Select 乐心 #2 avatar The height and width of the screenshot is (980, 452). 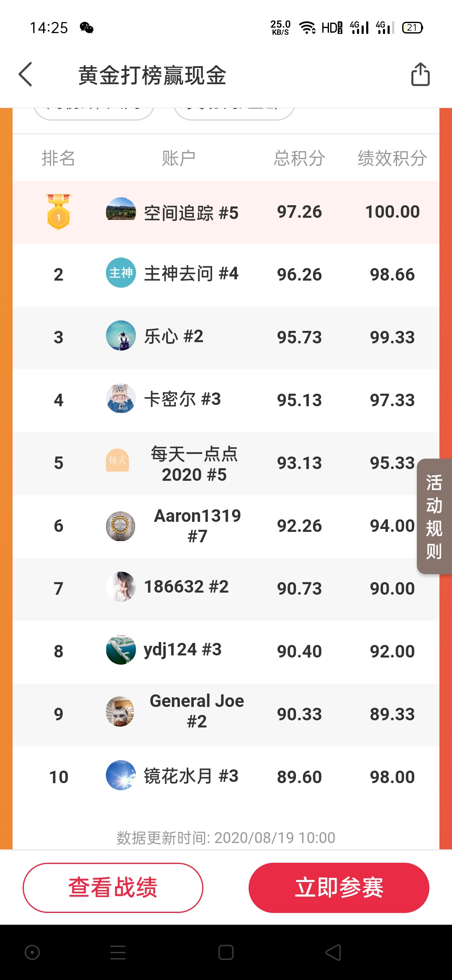pos(121,335)
